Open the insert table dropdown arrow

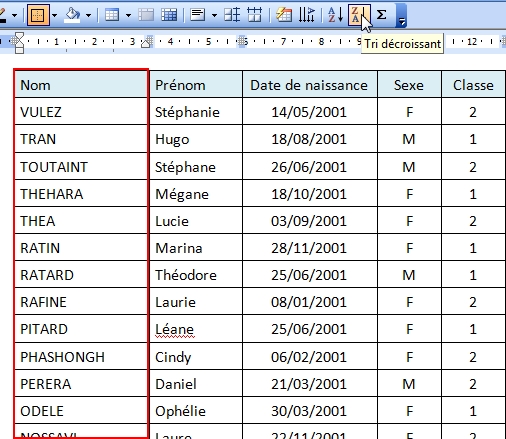pyautogui.click(x=128, y=15)
